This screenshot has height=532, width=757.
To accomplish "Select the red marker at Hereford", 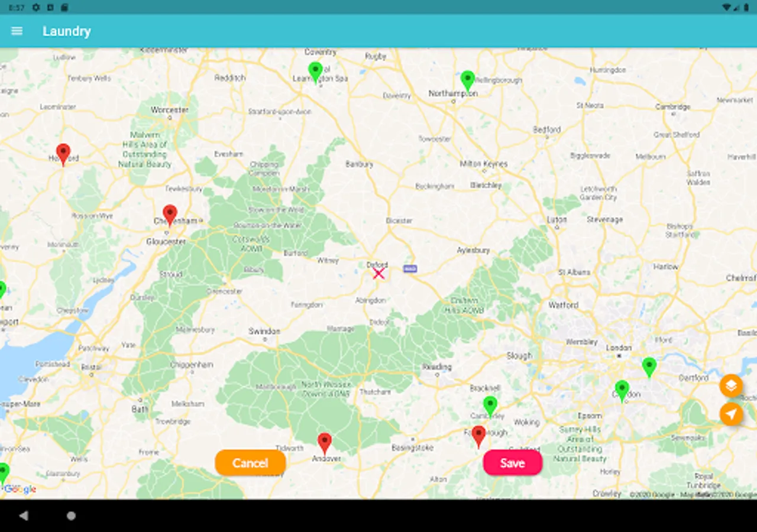I will pyautogui.click(x=63, y=154).
